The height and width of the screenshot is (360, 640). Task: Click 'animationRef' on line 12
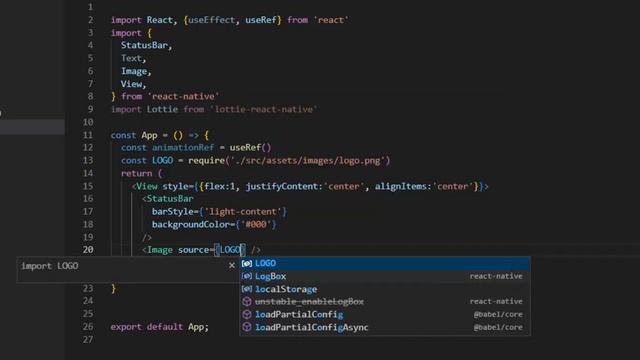coord(183,148)
